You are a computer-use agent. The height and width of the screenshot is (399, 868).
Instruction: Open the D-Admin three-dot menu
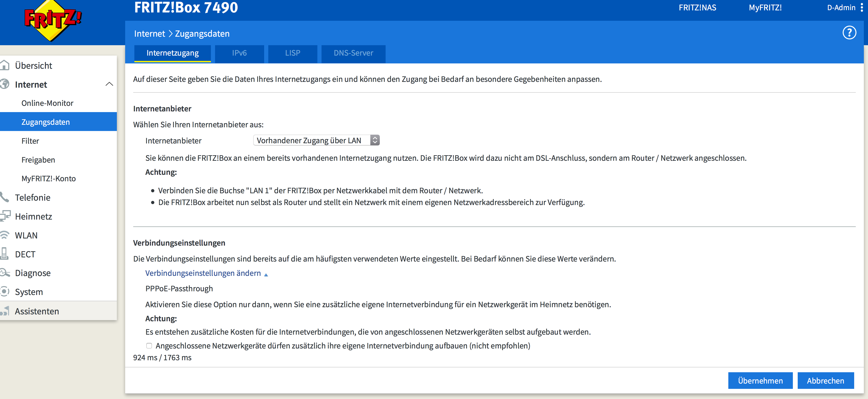(x=862, y=8)
